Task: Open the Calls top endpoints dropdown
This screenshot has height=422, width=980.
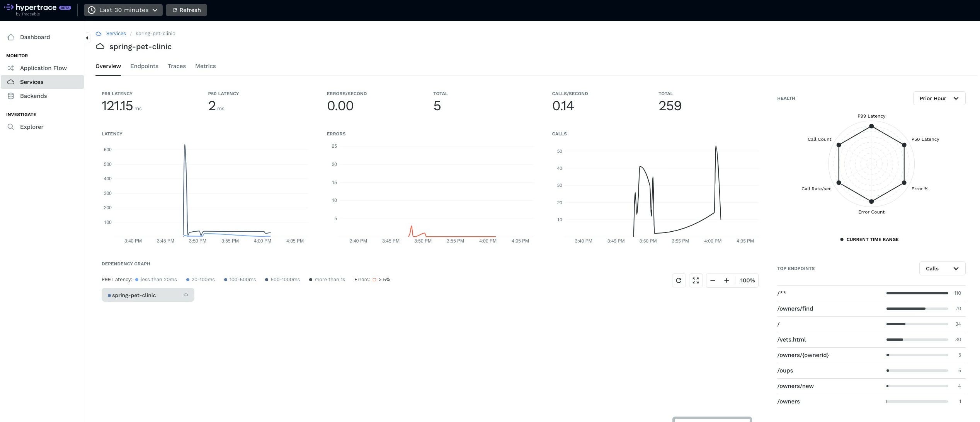Action: click(x=942, y=268)
